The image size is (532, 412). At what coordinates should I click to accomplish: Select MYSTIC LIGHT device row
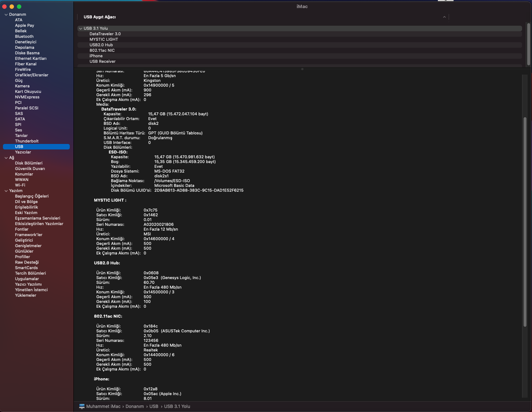click(x=104, y=40)
